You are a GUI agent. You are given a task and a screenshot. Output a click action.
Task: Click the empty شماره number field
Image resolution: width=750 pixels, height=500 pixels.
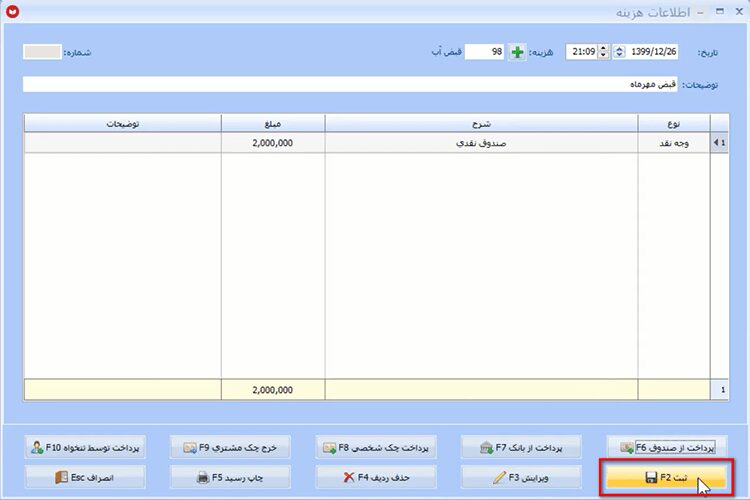(x=42, y=52)
